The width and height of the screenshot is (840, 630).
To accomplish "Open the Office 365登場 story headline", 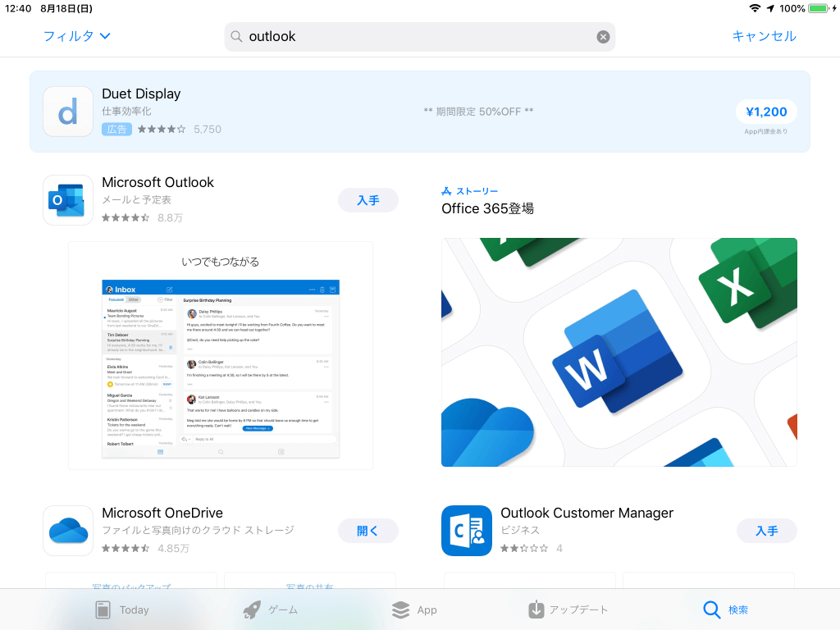I will tap(487, 208).
